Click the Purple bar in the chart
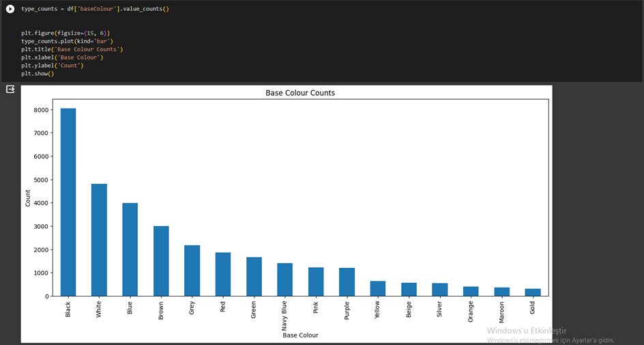 coord(347,282)
